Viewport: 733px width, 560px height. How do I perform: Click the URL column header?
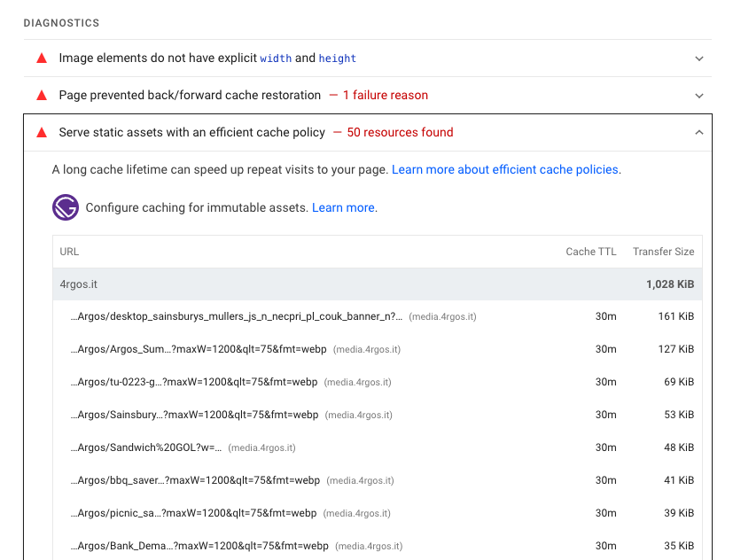(x=69, y=252)
